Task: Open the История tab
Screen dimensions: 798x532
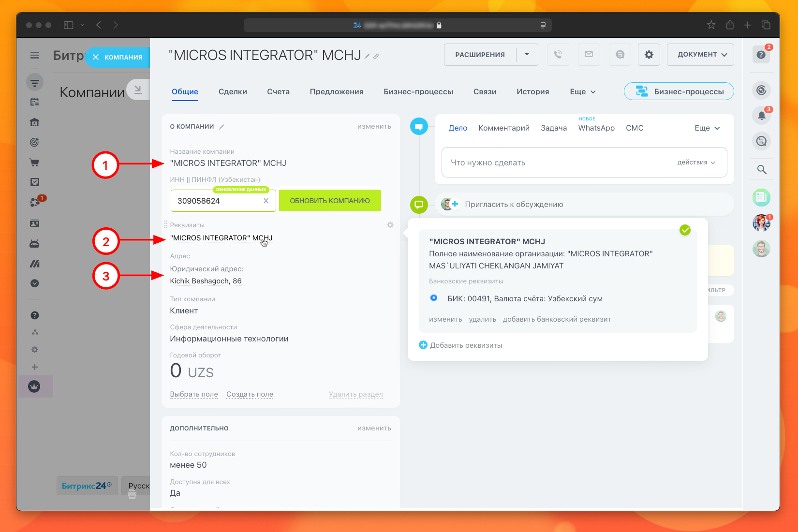Action: click(533, 92)
